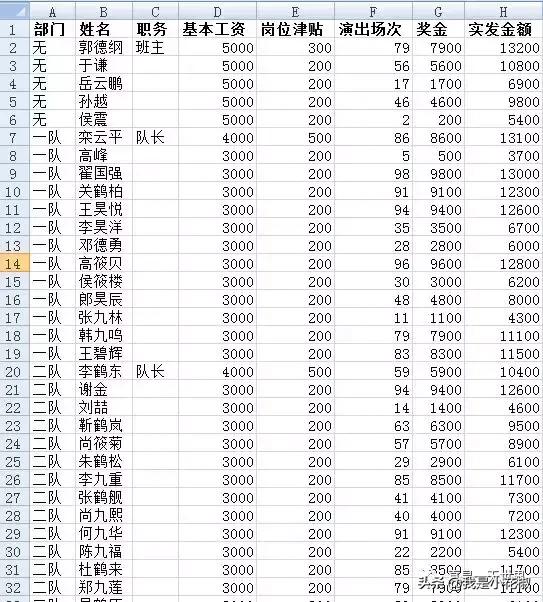
Task: Click 演出场次 value 22
Action: pos(373,551)
